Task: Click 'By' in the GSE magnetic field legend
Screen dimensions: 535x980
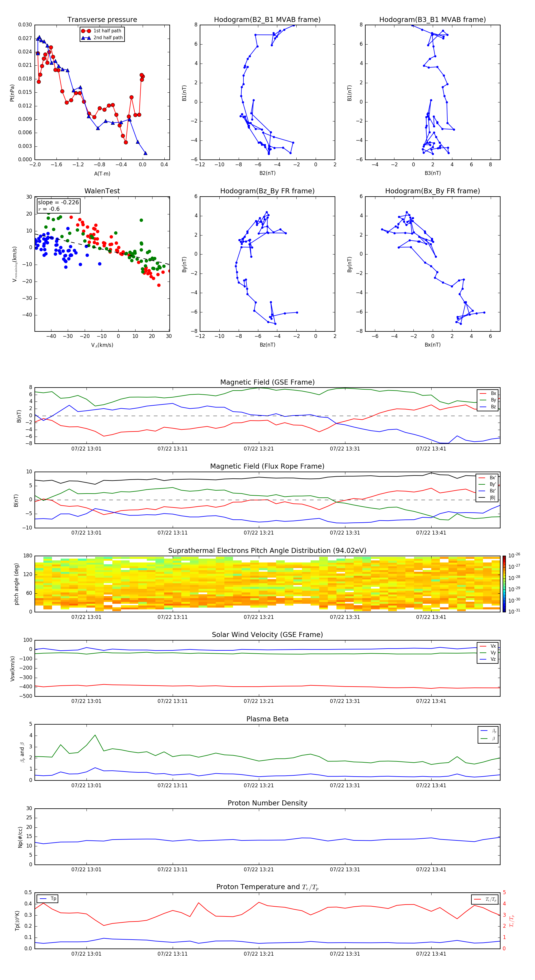Action: 493,400
